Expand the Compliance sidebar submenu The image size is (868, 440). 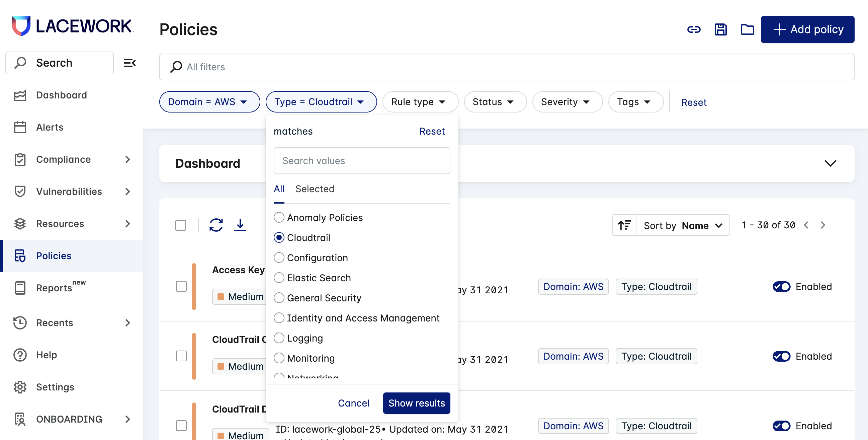(x=127, y=159)
